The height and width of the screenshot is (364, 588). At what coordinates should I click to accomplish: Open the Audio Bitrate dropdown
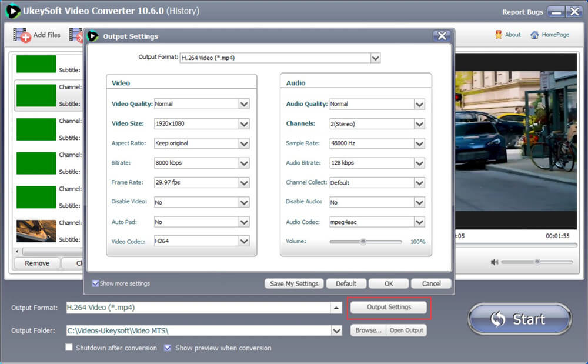click(x=377, y=163)
